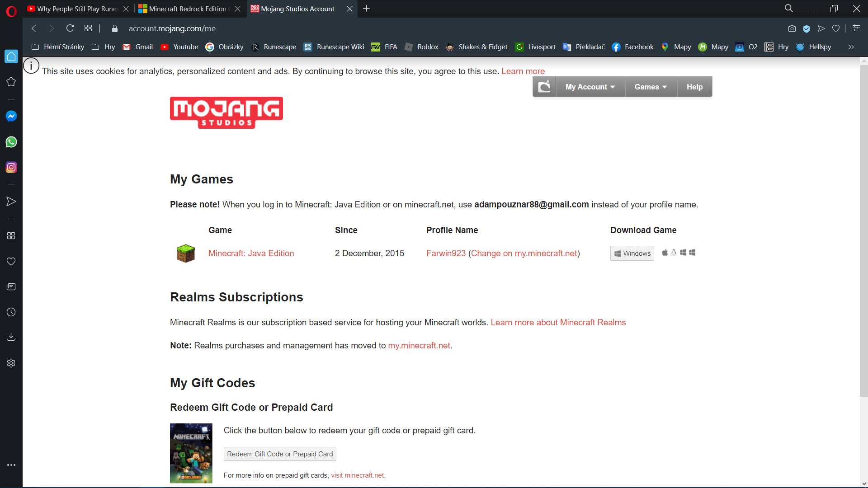Switch to Minecraft Bedrock Edition tab
Image resolution: width=868 pixels, height=488 pixels.
[189, 9]
